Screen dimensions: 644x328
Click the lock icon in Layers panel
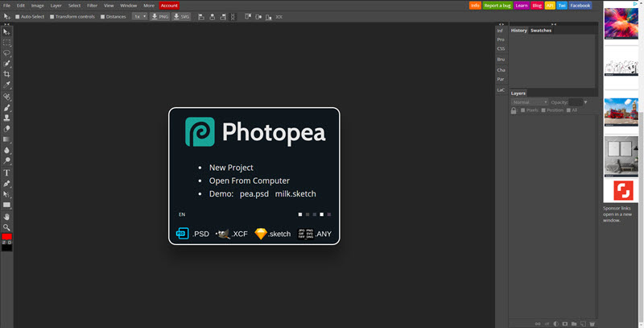click(514, 110)
